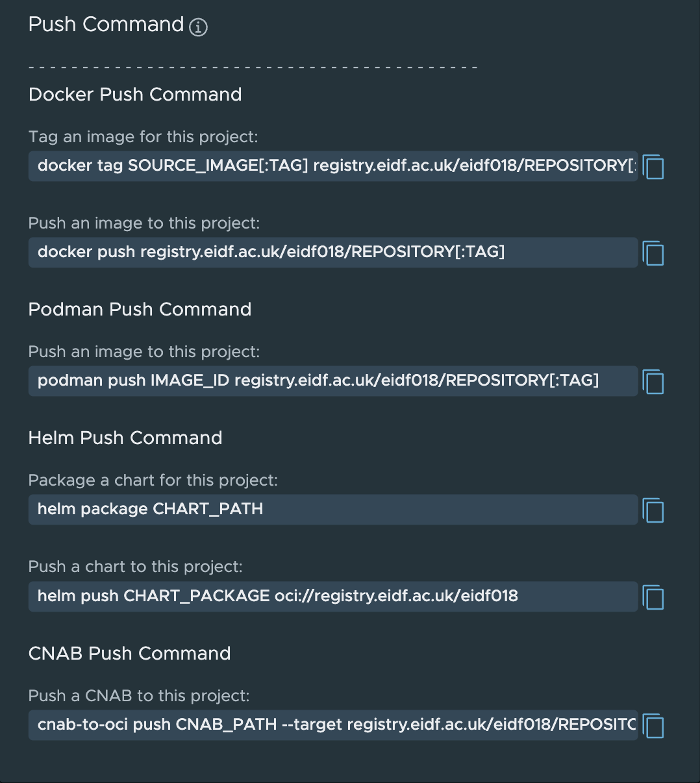Open the Push Command info tooltip
The width and height of the screenshot is (700, 783).
198,27
